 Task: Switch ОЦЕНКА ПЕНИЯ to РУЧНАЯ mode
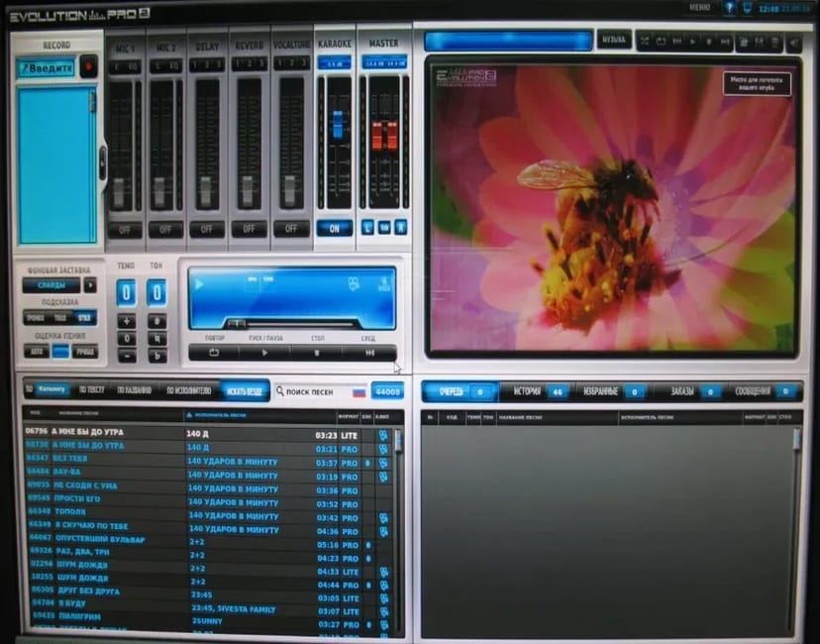tap(85, 351)
